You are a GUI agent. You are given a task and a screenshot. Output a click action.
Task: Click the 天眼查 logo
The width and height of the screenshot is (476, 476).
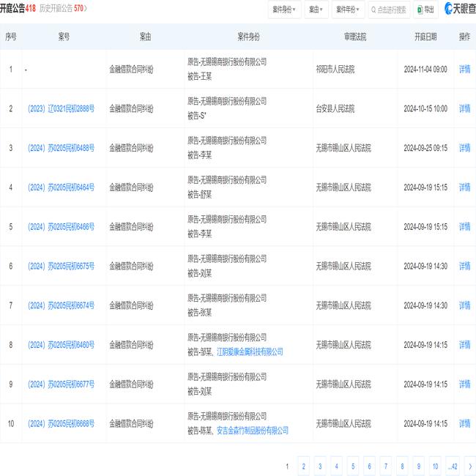pos(460,9)
